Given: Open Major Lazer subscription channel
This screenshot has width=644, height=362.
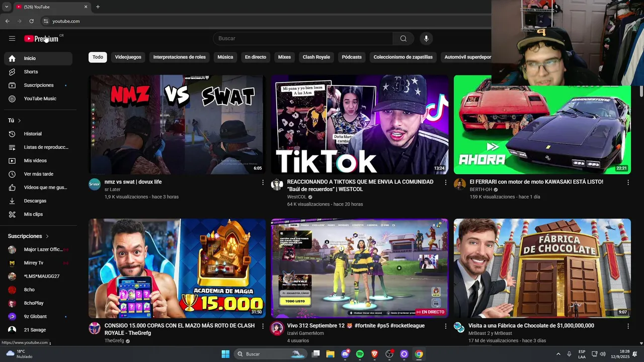Looking at the screenshot, I should point(38,249).
